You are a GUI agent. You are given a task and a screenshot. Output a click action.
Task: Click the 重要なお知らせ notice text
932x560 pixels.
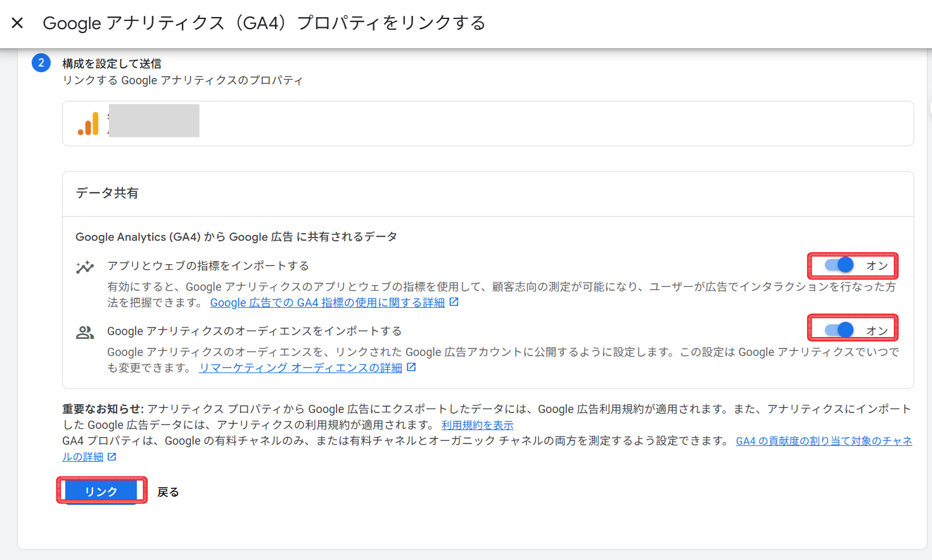tap(487, 417)
